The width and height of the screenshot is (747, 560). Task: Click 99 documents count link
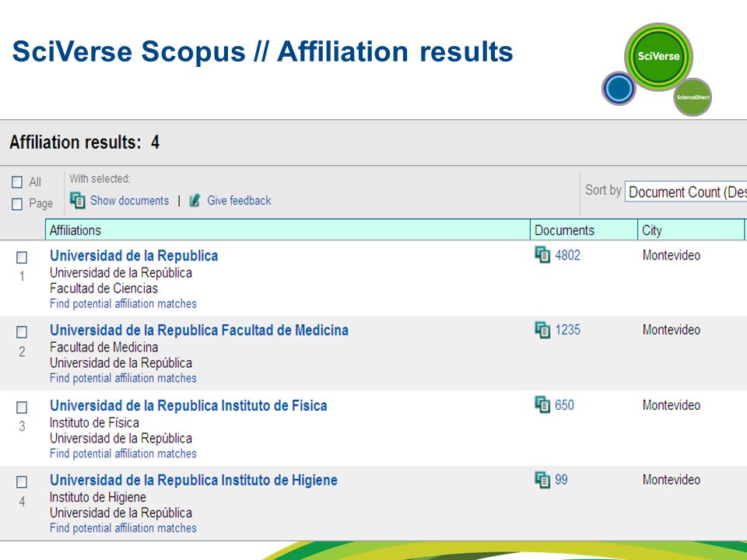click(x=561, y=480)
